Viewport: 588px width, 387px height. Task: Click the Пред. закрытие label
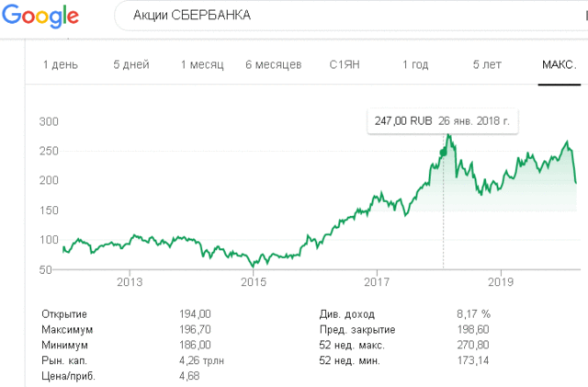pos(356,329)
